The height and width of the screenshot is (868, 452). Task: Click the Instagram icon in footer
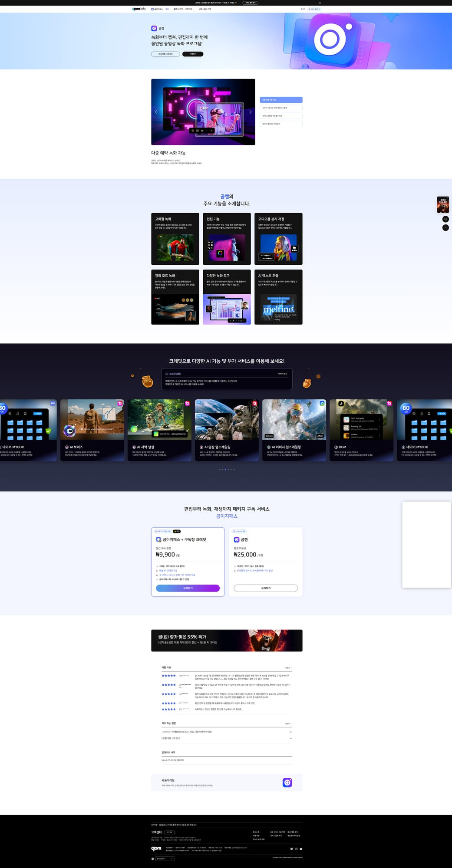(296, 849)
